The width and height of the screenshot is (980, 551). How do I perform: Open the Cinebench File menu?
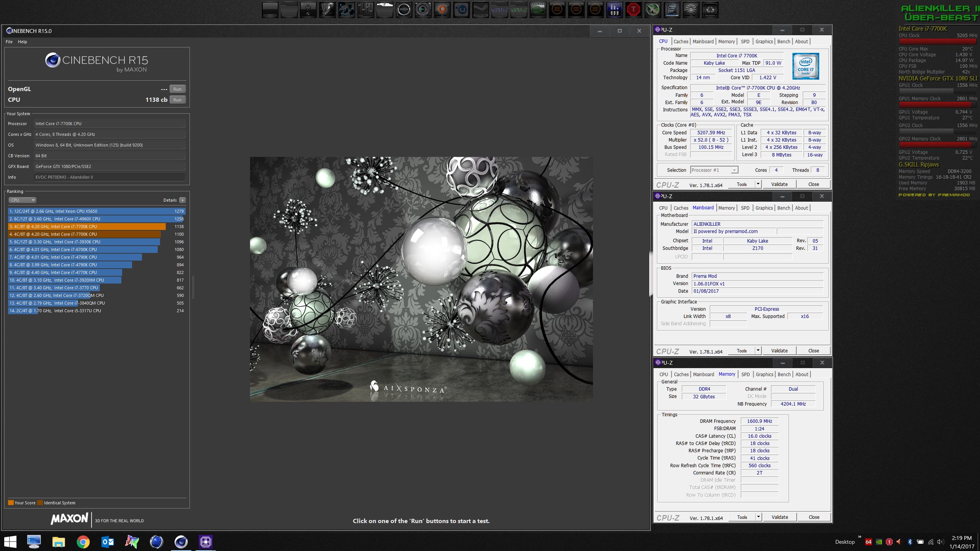click(9, 42)
